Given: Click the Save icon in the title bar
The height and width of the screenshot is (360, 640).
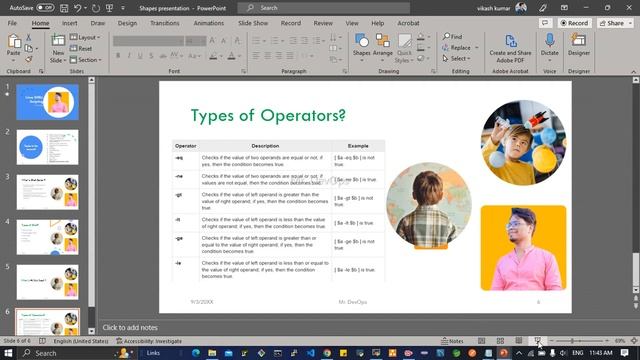Looking at the screenshot, I should pyautogui.click(x=64, y=8).
